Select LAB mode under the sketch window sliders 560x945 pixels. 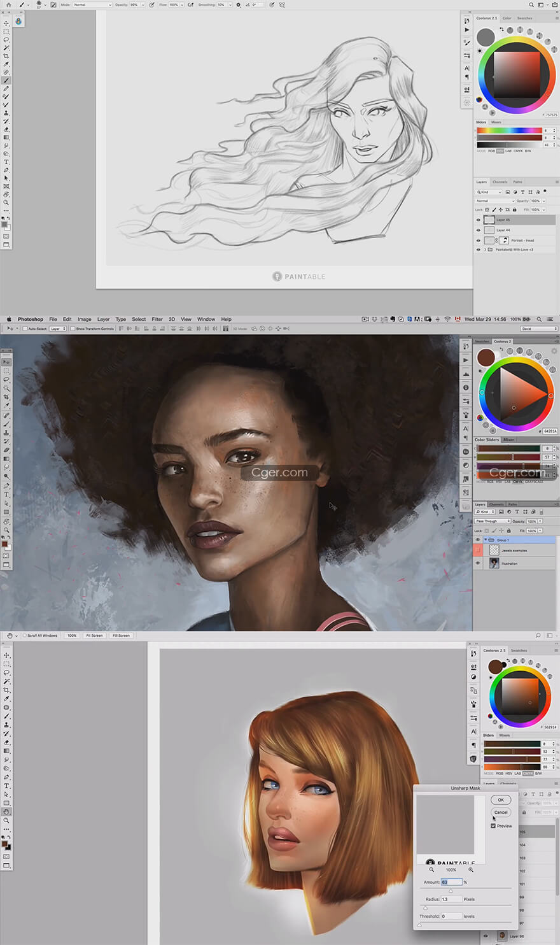tap(509, 151)
